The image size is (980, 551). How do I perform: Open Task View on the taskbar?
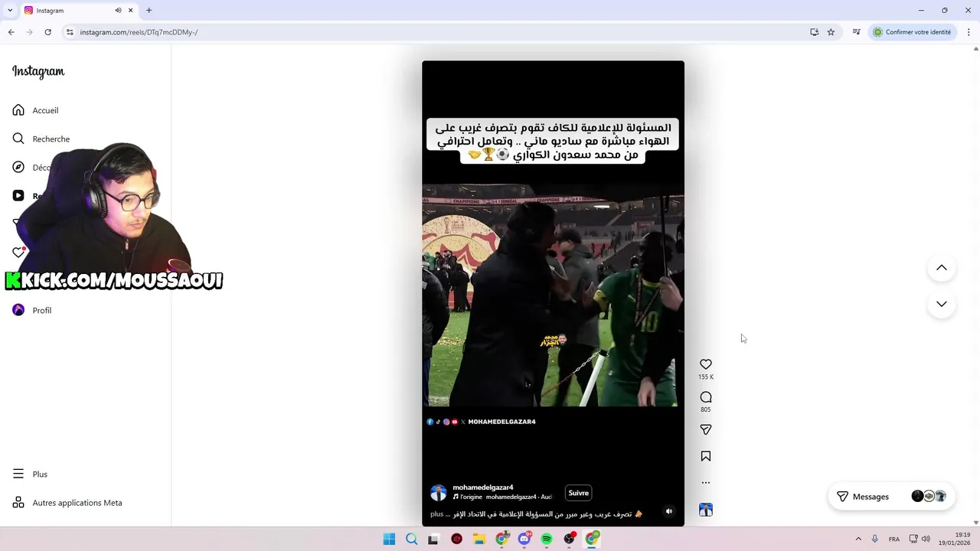[x=433, y=539]
